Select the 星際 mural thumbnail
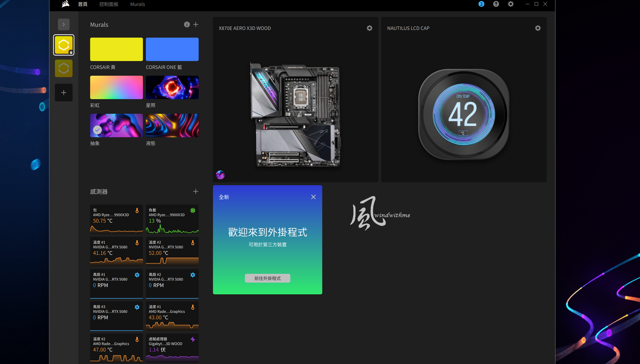Image resolution: width=640 pixels, height=364 pixels. 172,87
